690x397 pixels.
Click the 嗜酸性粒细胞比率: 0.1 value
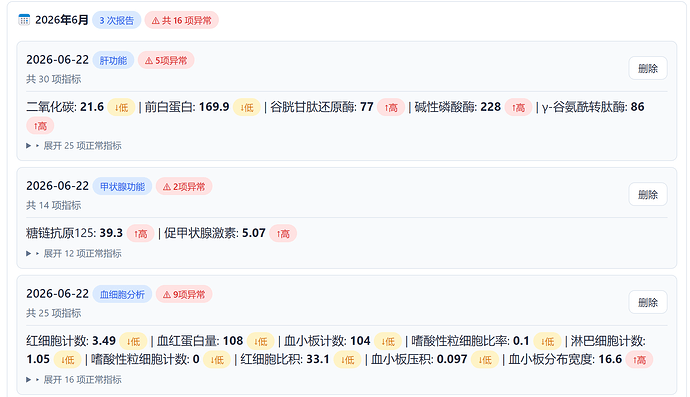470,341
